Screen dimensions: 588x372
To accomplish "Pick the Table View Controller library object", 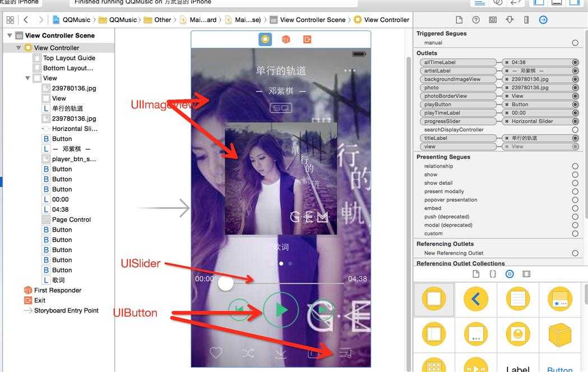I will (x=518, y=299).
